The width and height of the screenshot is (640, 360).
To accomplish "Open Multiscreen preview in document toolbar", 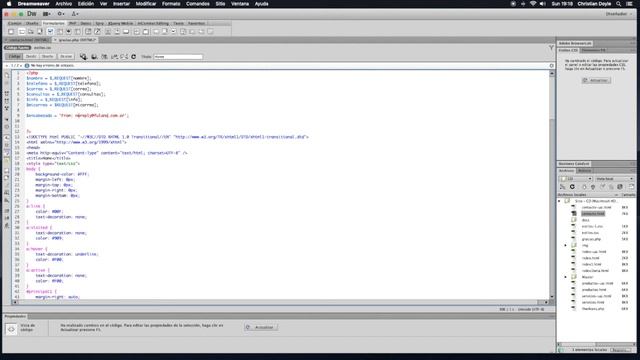I will (x=83, y=57).
